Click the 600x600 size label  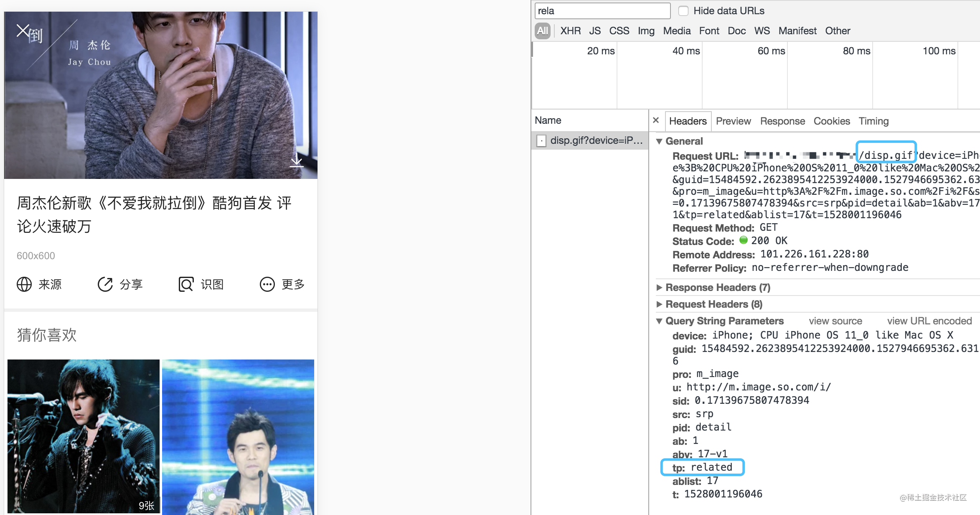(x=36, y=256)
